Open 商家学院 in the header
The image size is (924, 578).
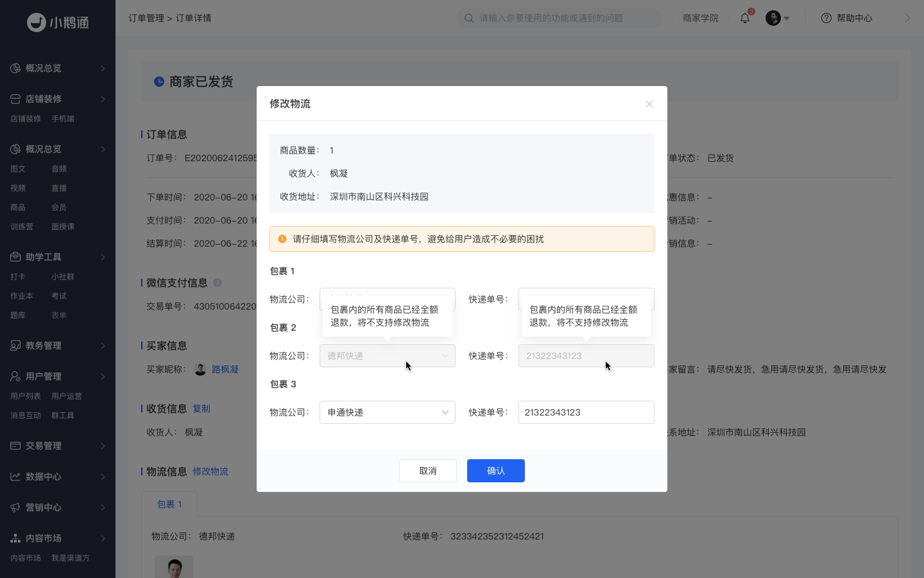[x=701, y=18]
